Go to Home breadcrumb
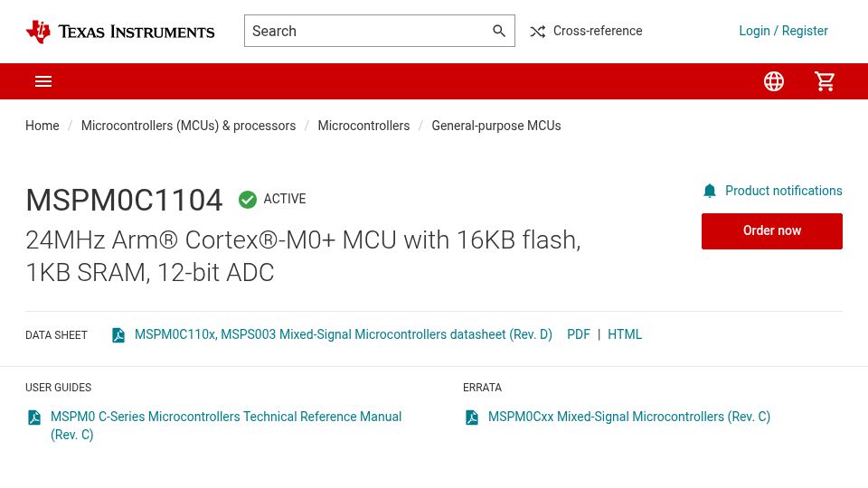868x488 pixels. tap(42, 126)
